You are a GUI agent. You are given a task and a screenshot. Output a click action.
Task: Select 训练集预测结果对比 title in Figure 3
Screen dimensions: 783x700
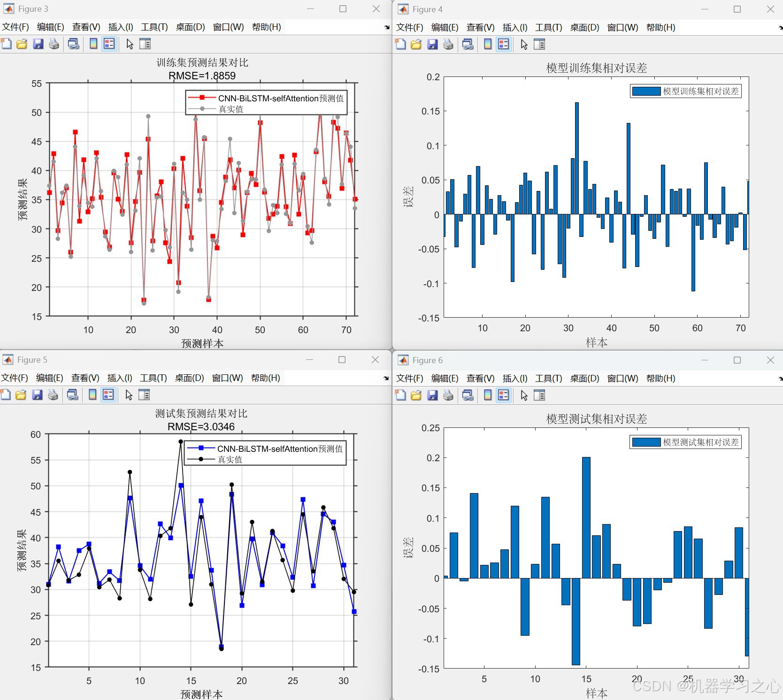pyautogui.click(x=202, y=63)
